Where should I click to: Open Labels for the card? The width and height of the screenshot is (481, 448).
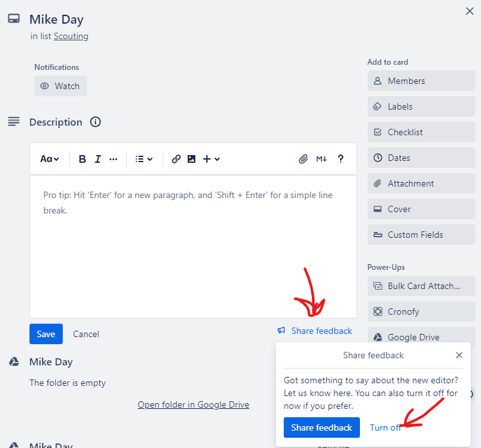tap(421, 106)
